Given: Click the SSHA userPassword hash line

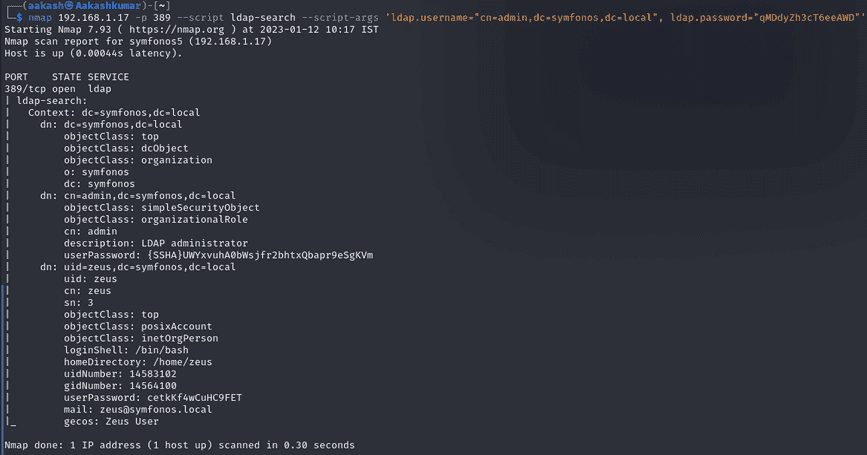Looking at the screenshot, I should pos(218,255).
